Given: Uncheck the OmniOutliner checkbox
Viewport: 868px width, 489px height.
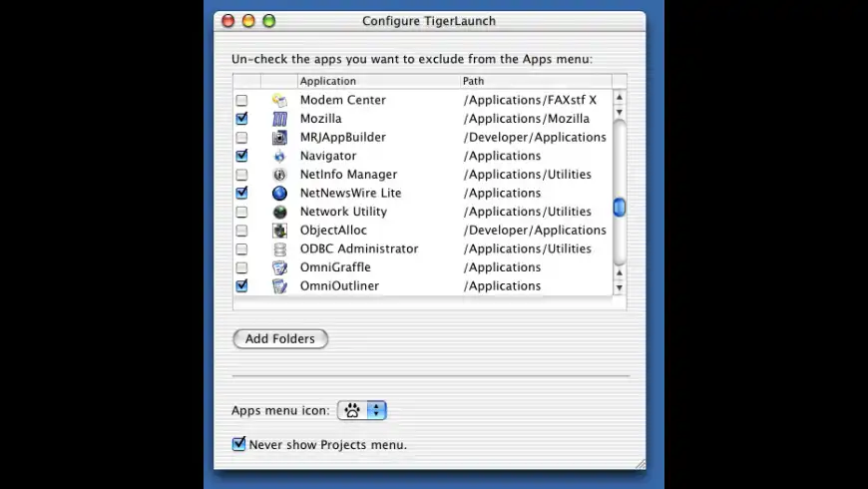Looking at the screenshot, I should pos(241,285).
